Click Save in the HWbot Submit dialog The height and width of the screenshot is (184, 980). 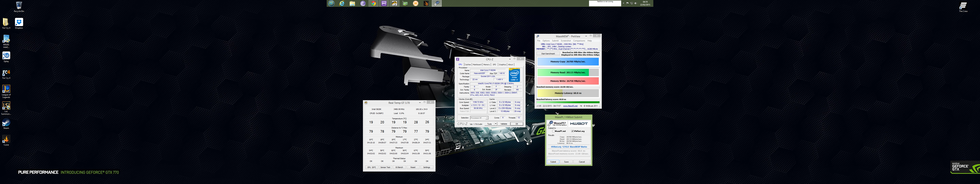(x=566, y=162)
